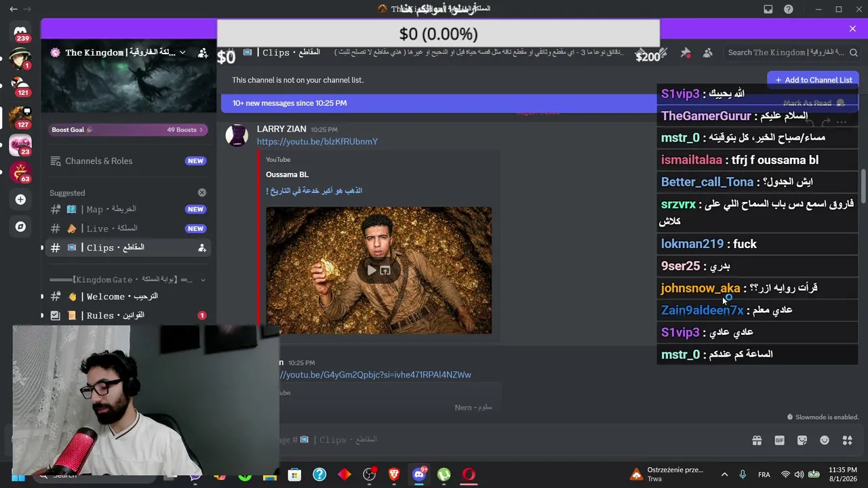This screenshot has height=488, width=868.
Task: Open the Map channel
Action: [x=127, y=209]
